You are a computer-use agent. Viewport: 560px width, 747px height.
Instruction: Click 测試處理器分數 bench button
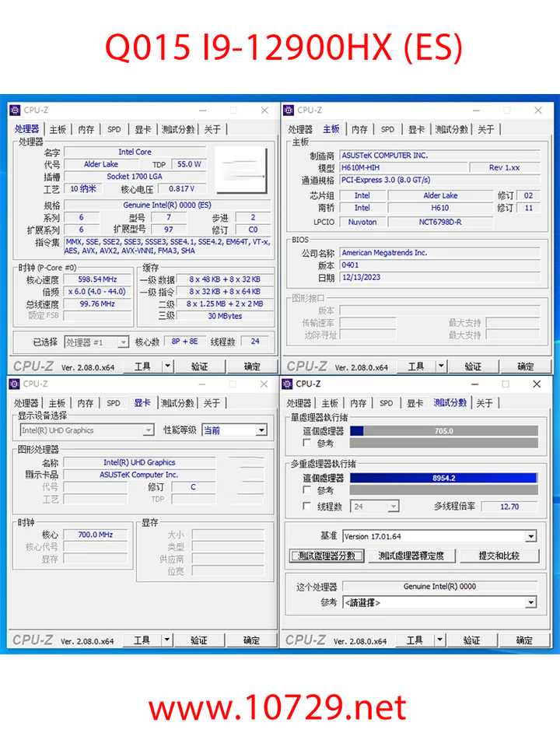[x=327, y=556]
